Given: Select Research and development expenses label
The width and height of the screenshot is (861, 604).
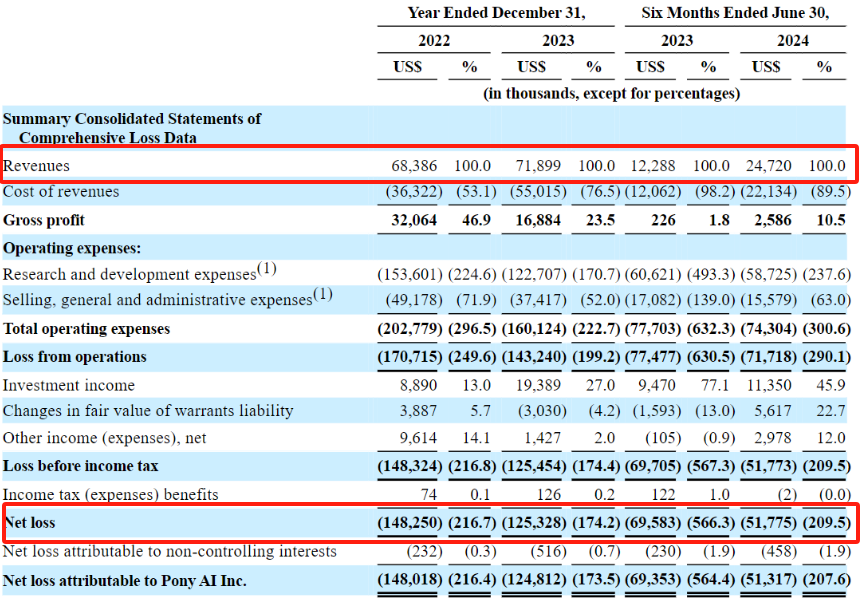Looking at the screenshot, I should coord(130,274).
